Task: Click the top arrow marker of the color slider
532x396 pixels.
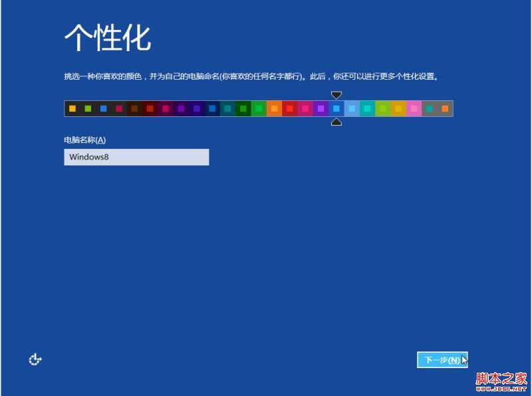Action: [x=336, y=95]
